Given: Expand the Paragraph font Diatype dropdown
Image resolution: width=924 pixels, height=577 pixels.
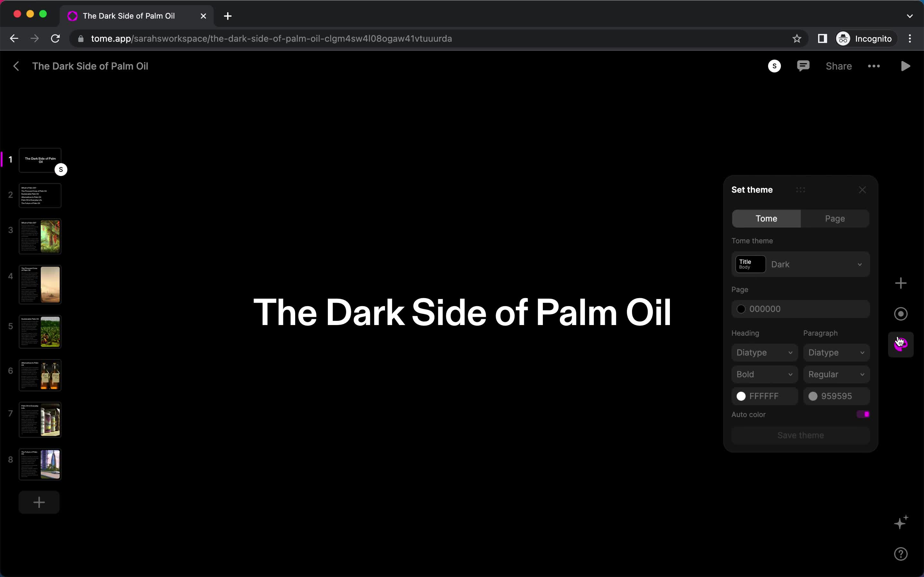Looking at the screenshot, I should coord(836,352).
